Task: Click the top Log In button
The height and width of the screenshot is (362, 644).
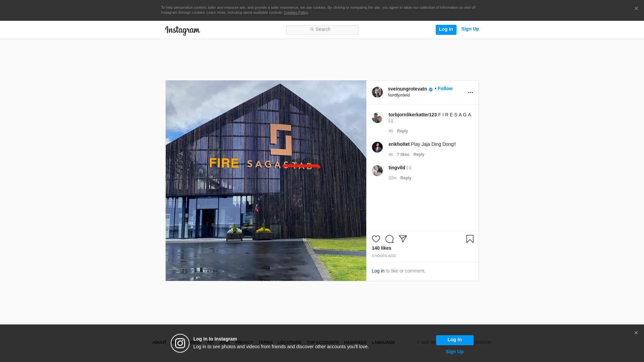Action: coord(446,29)
